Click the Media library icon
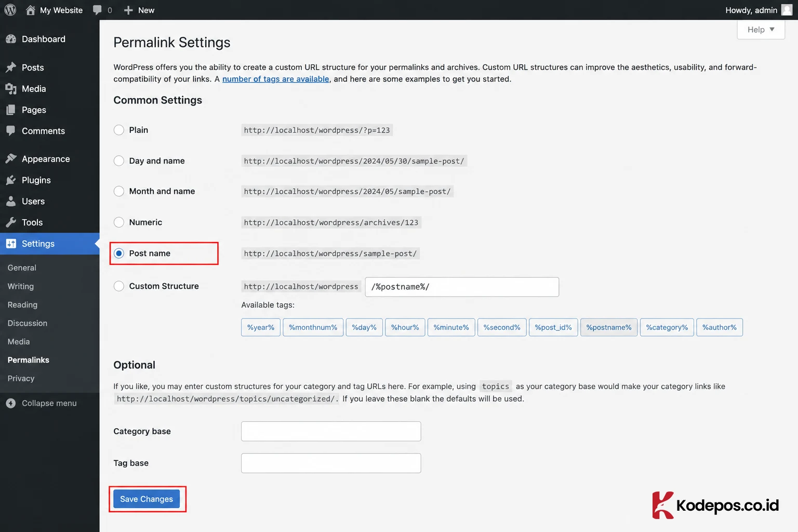 tap(11, 89)
